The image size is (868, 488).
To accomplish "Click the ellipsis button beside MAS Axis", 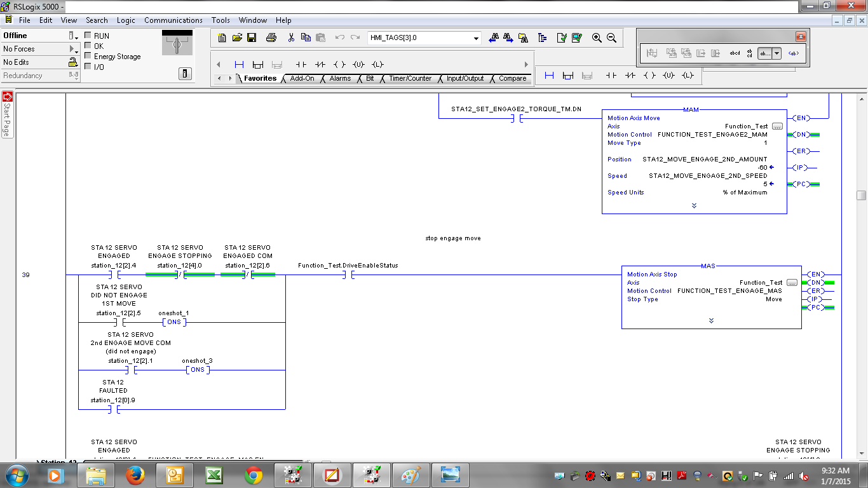I will [x=792, y=282].
